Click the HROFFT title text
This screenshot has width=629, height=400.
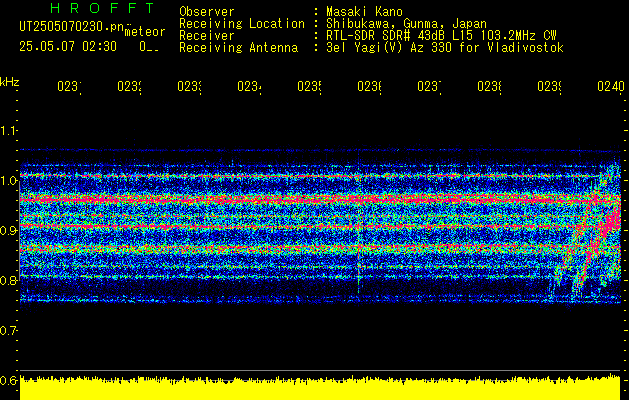pos(102,8)
